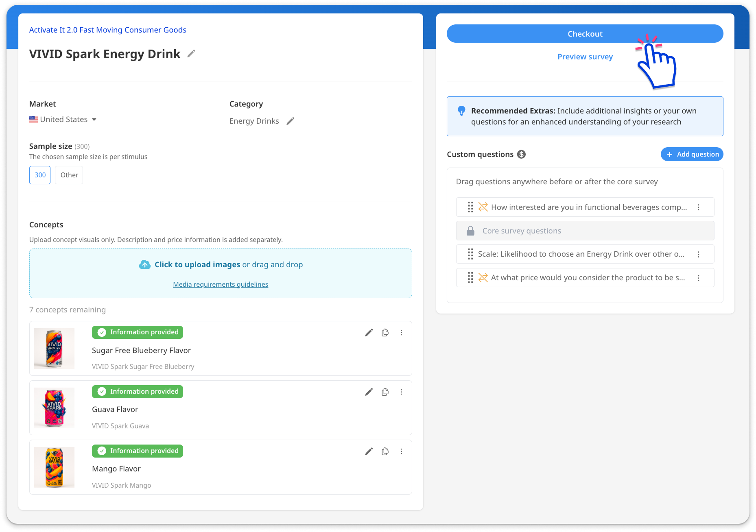
Task: Open Media requirements guidelines link
Action: 221,284
